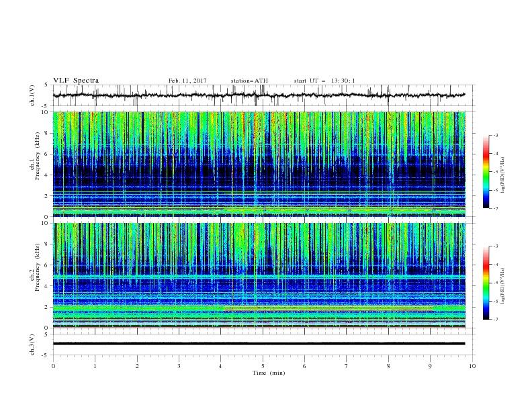Click the "-7" tick on ch.2 colorbar

[x=495, y=320]
